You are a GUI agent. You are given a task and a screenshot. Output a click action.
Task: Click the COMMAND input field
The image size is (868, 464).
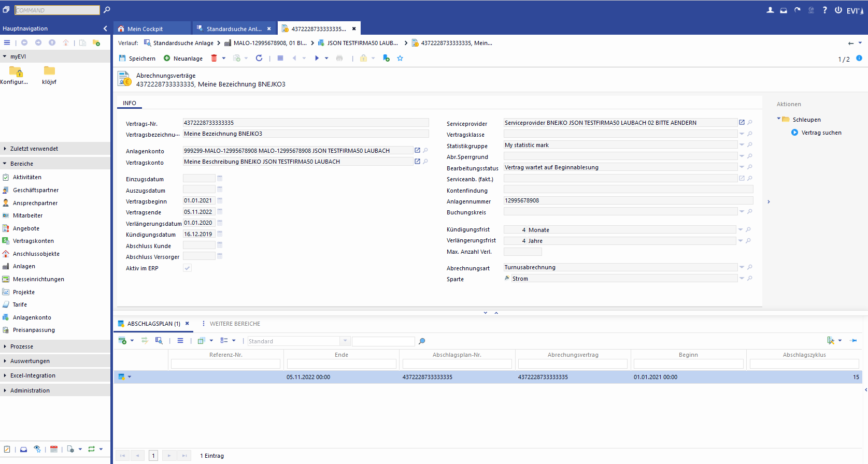(57, 10)
